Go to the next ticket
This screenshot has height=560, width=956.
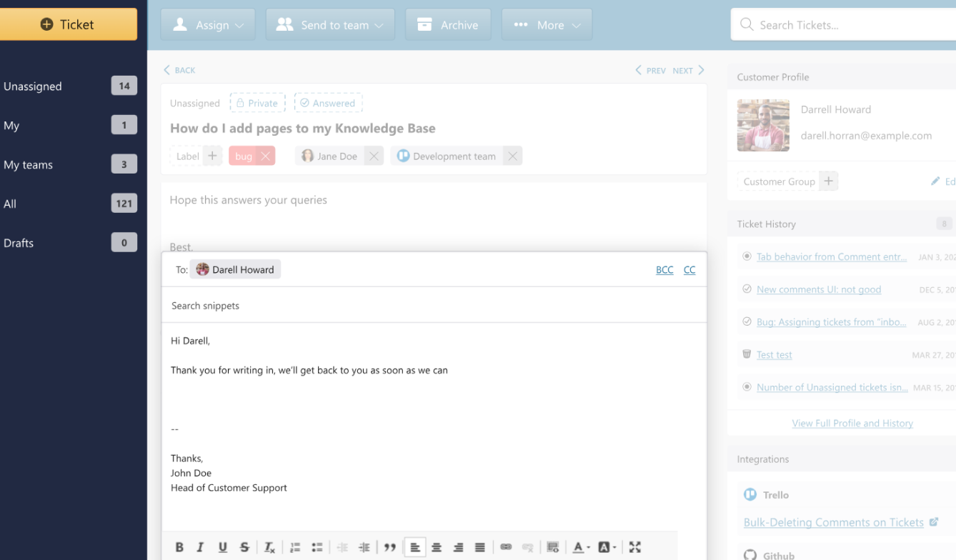point(689,70)
